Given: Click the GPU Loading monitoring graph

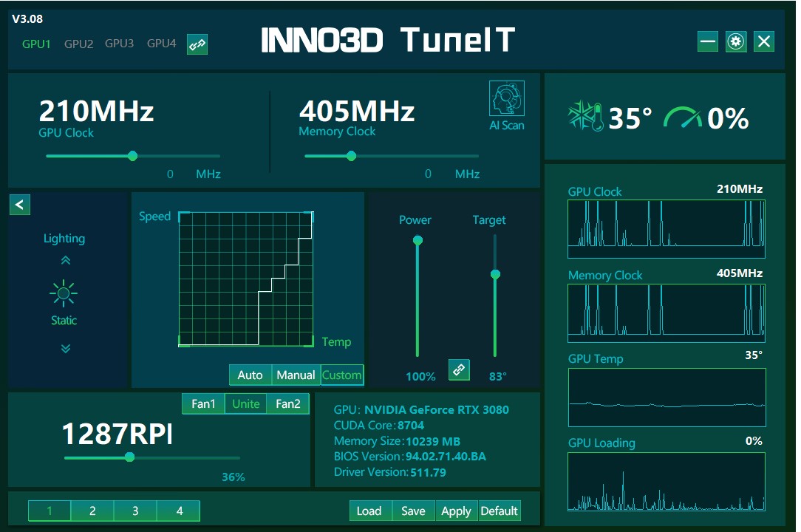Looking at the screenshot, I should tap(666, 482).
